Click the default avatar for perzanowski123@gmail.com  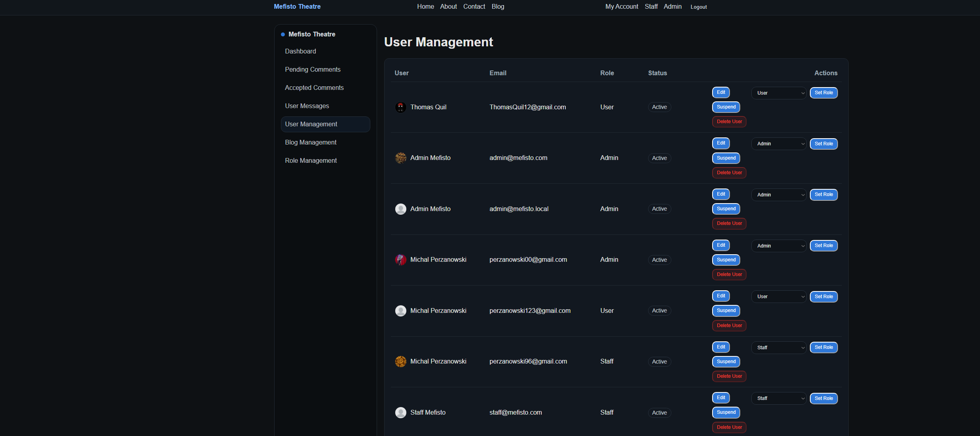click(400, 310)
